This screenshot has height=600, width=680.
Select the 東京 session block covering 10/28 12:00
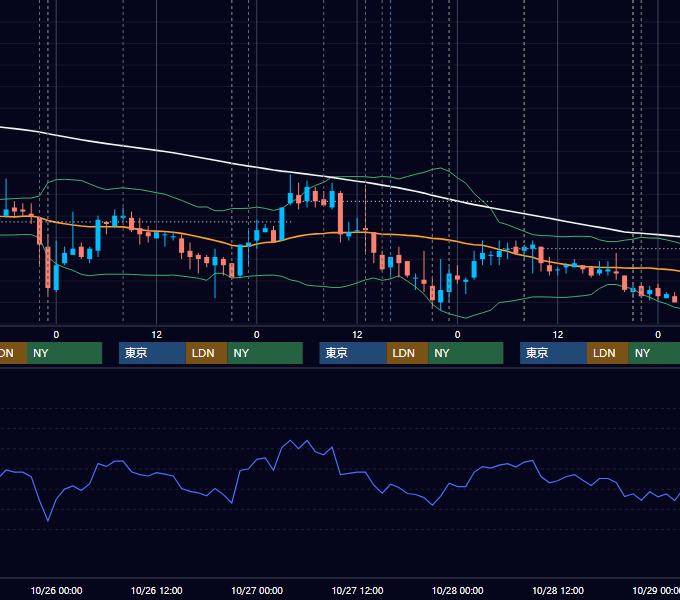553,353
